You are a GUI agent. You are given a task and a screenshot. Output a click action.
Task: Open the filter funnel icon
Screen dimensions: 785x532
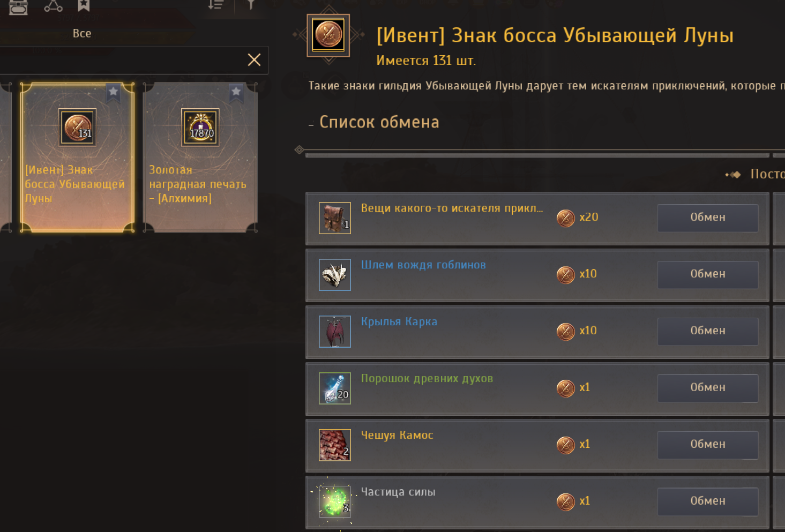[x=250, y=5]
